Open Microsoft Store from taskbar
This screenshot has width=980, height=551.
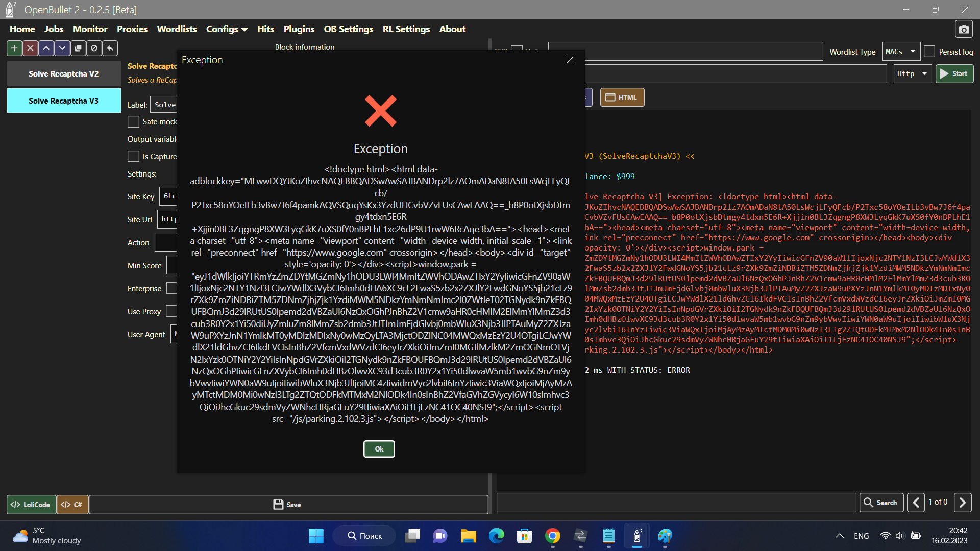524,536
